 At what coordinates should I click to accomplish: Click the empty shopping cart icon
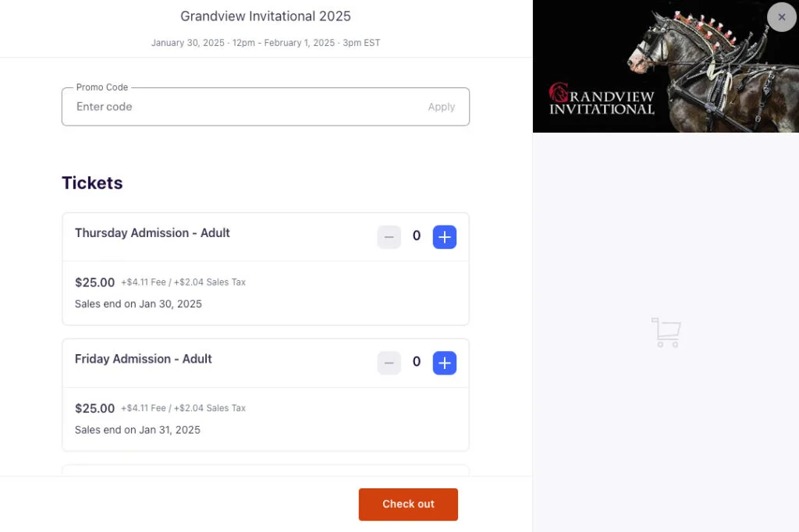coord(666,332)
